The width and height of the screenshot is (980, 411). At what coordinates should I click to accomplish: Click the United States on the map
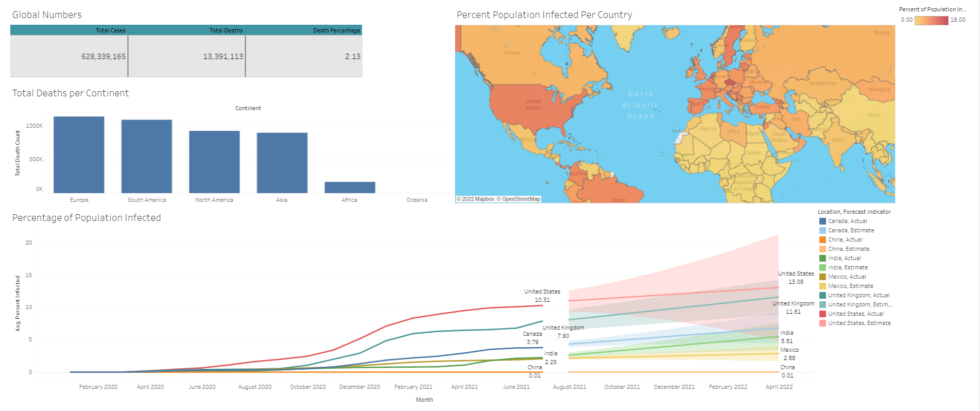[533, 105]
